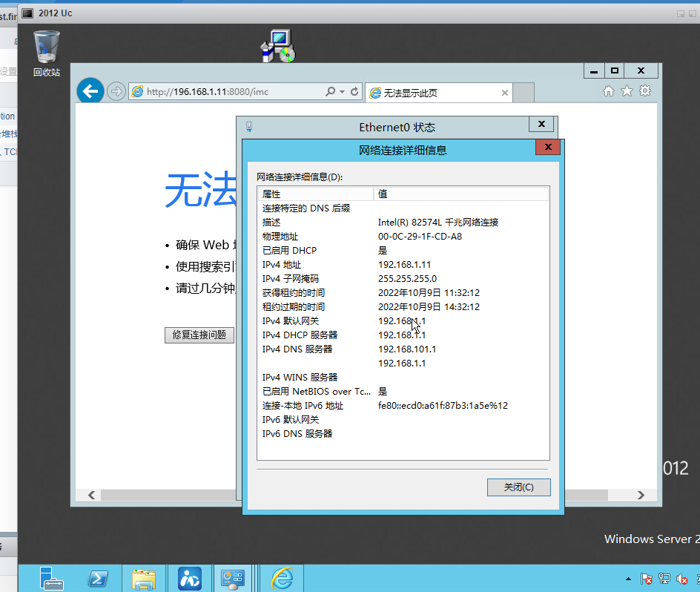Open the control panel taskbar icon
The height and width of the screenshot is (592, 700).
tap(233, 578)
